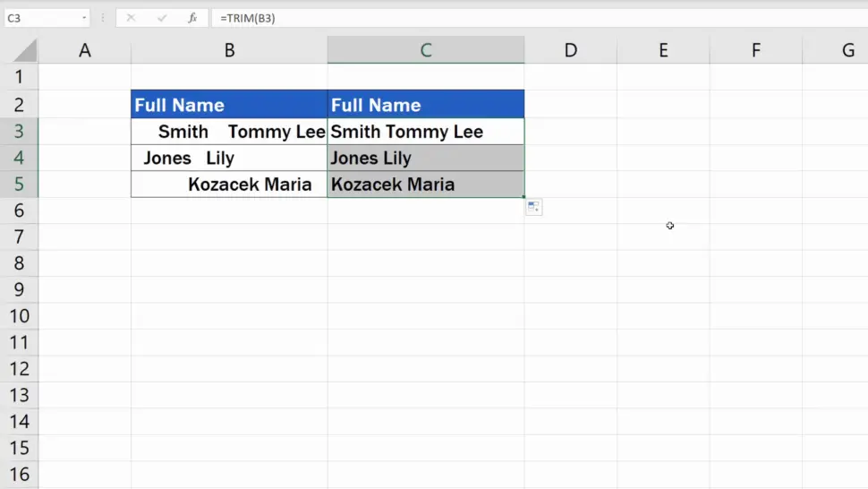
Task: Select the column E header
Action: click(663, 51)
